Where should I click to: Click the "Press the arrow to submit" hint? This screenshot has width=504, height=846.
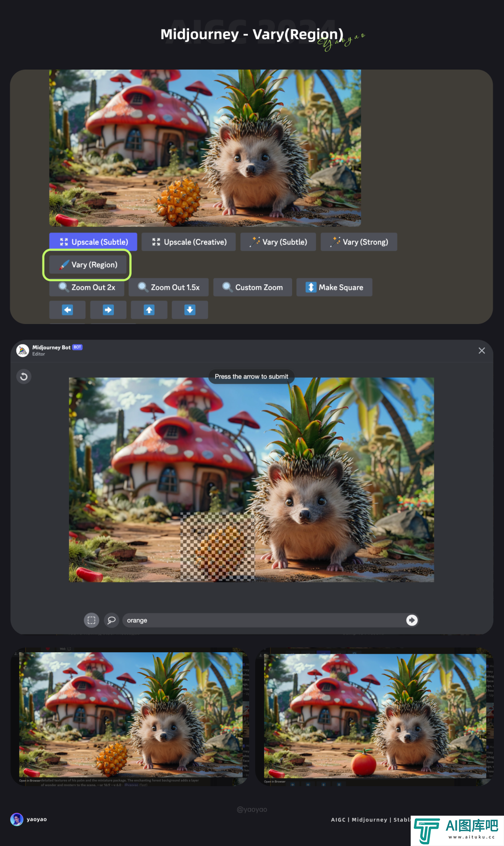click(x=252, y=376)
